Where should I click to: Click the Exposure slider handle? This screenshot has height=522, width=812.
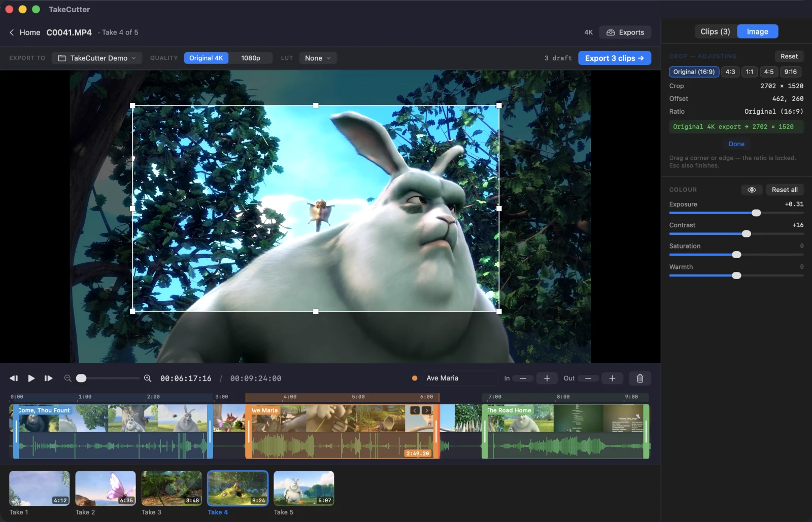click(x=756, y=213)
